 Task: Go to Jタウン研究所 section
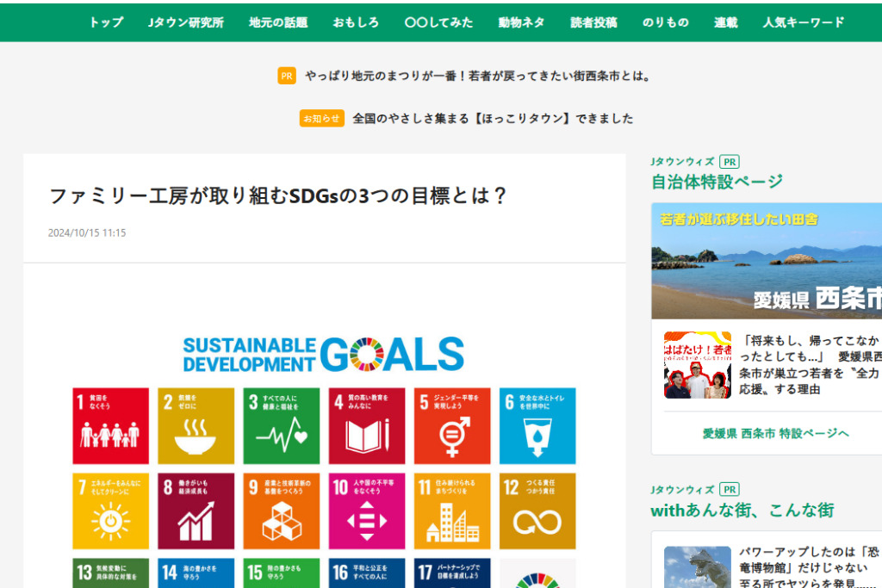186,22
